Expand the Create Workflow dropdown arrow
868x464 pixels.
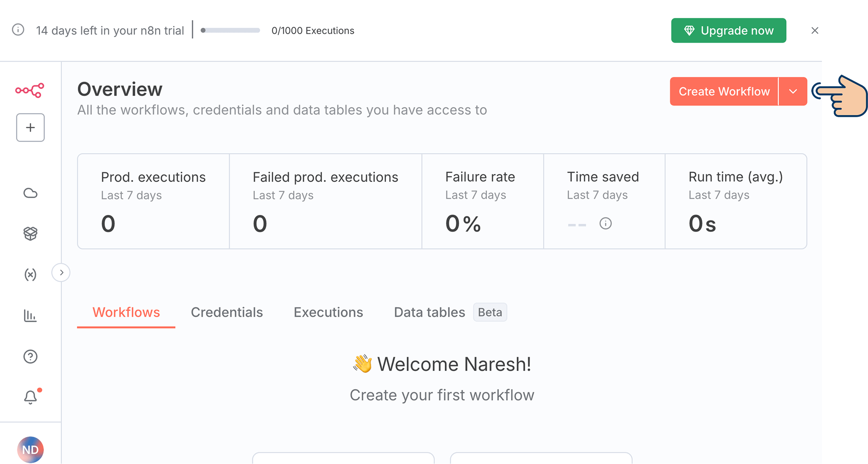point(793,91)
